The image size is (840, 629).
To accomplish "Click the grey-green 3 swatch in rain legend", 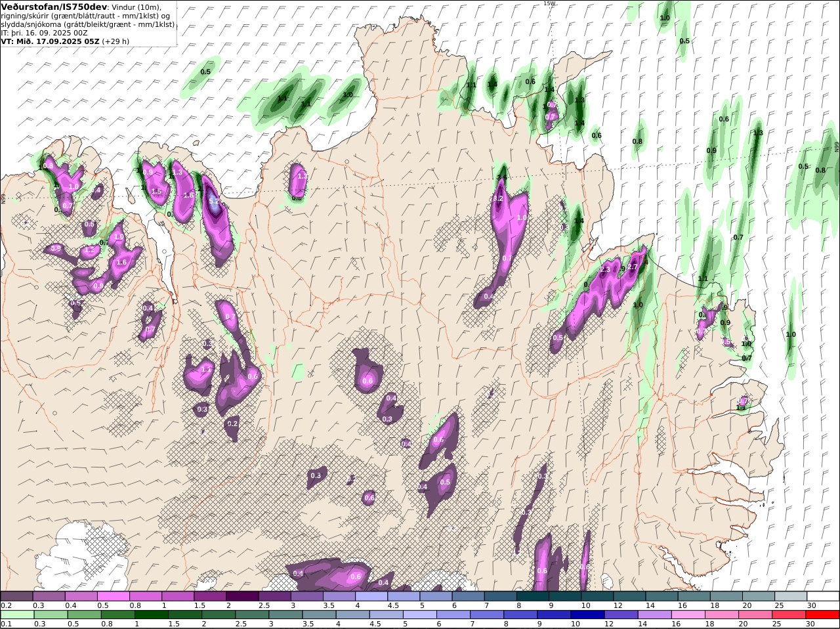I will (285, 615).
